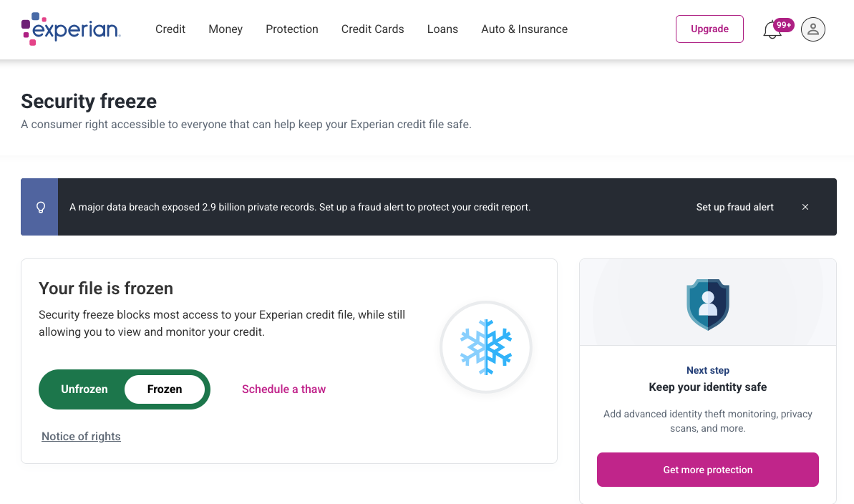Switch freeze toggle to Unfrozen
This screenshot has height=504, width=854.
(84, 389)
